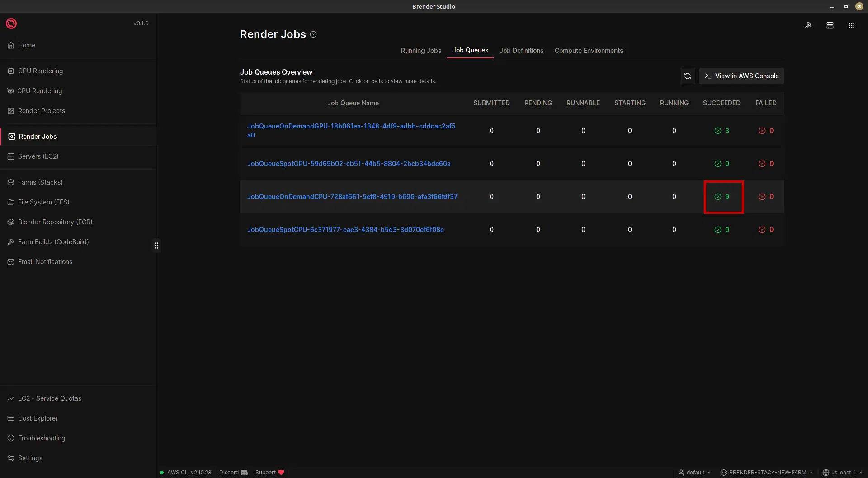Click succeeded count 3 for OnDemandGPU queue
The width and height of the screenshot is (868, 478).
pyautogui.click(x=722, y=131)
